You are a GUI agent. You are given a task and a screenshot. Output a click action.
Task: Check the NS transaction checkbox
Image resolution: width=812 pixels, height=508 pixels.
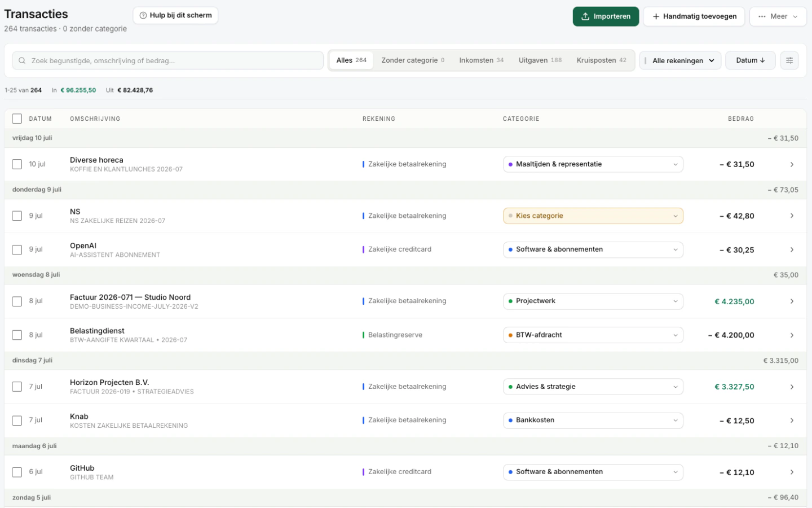click(17, 216)
